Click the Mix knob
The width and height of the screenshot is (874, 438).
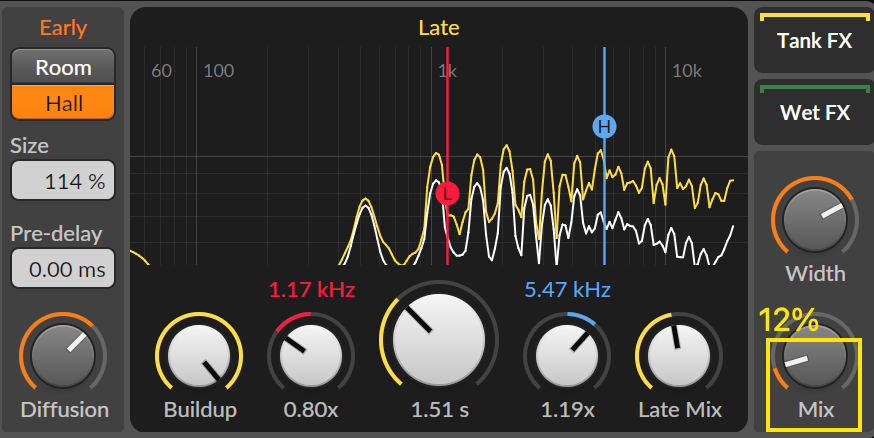(x=814, y=357)
